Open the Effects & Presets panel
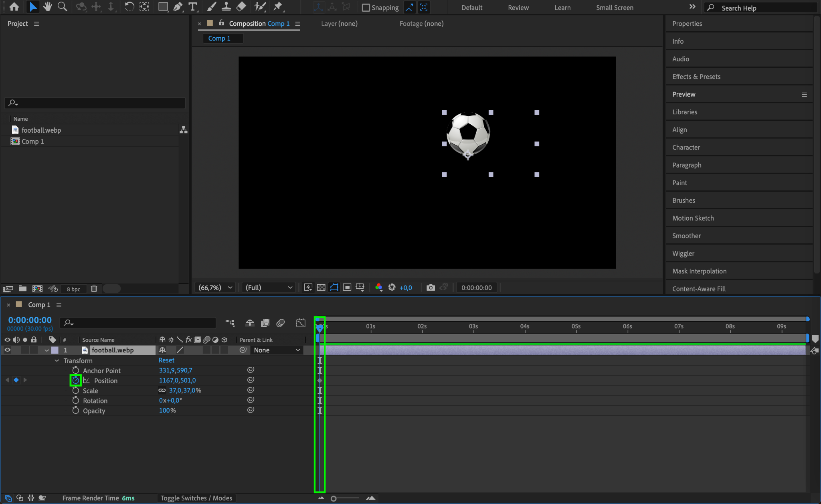The image size is (821, 504). tap(696, 77)
